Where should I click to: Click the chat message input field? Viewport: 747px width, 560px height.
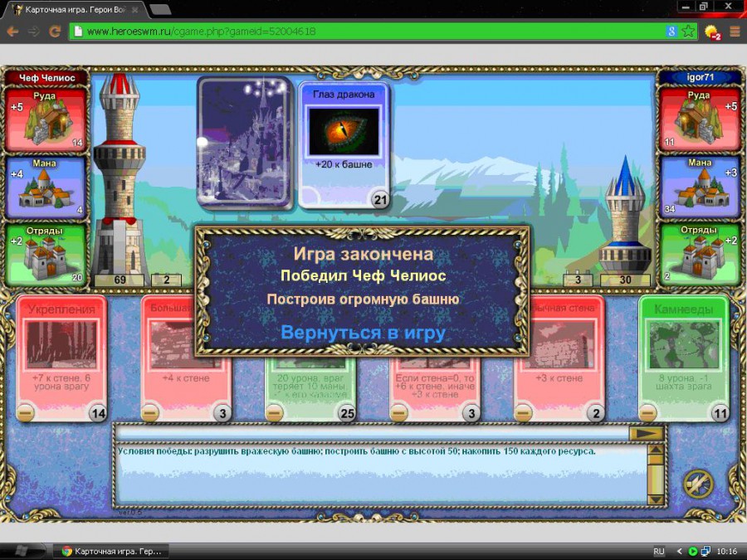tap(373, 433)
